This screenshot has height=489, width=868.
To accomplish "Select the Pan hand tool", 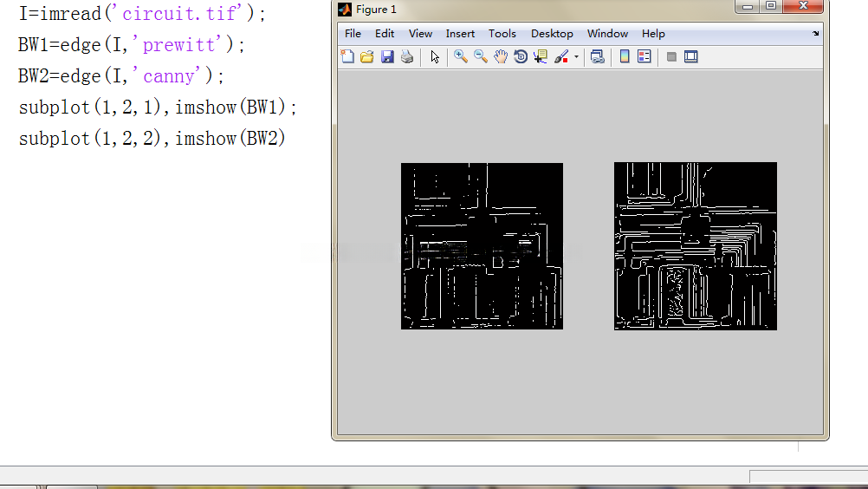I will [501, 56].
